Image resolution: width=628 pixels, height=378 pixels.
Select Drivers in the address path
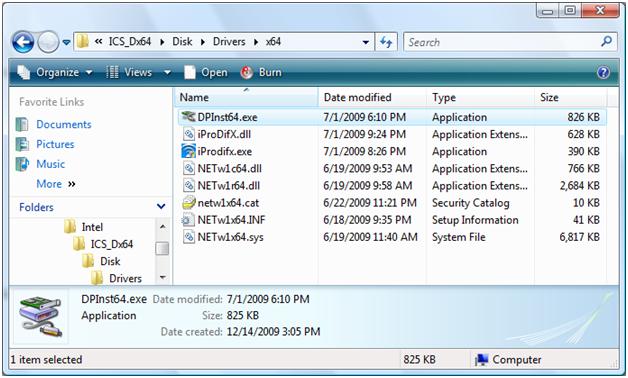pos(229,42)
